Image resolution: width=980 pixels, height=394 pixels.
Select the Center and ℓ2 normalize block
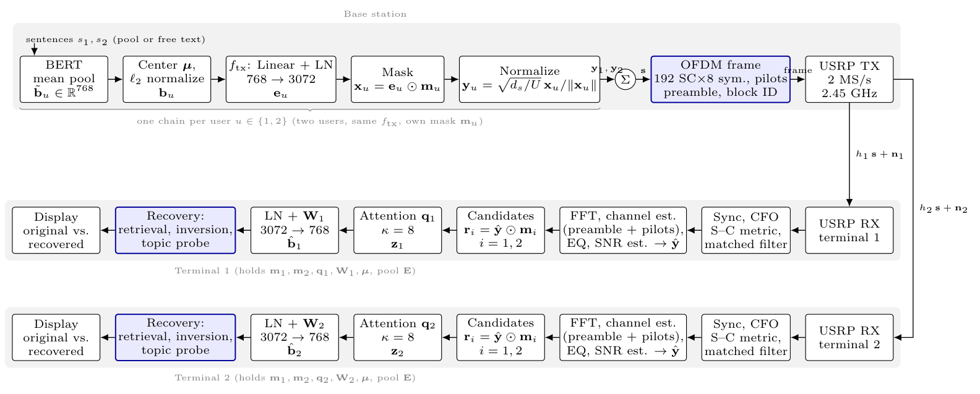pyautogui.click(x=167, y=79)
